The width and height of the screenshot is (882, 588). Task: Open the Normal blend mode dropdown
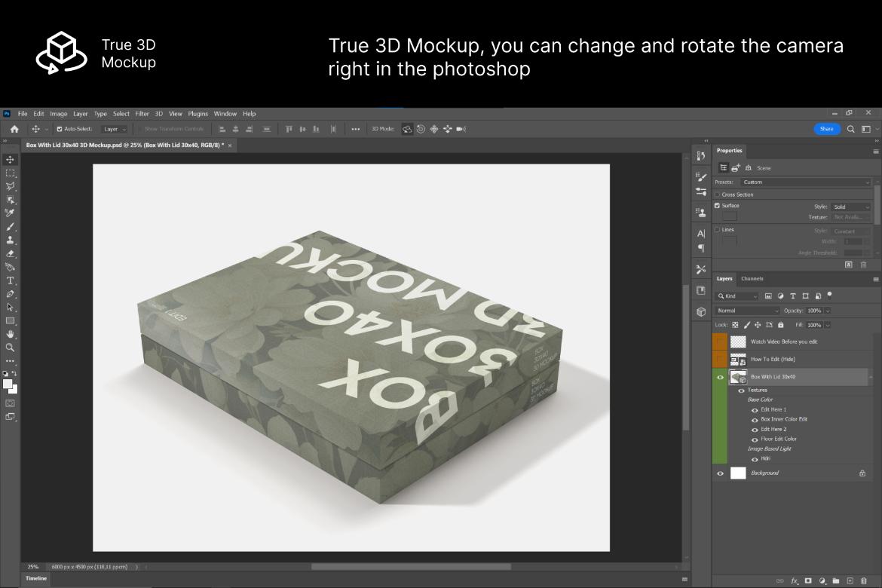click(748, 311)
